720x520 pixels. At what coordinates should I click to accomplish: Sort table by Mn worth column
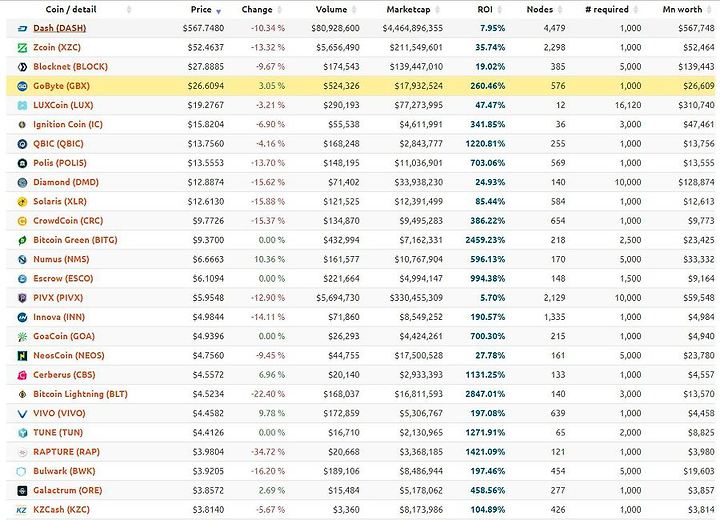tap(682, 9)
